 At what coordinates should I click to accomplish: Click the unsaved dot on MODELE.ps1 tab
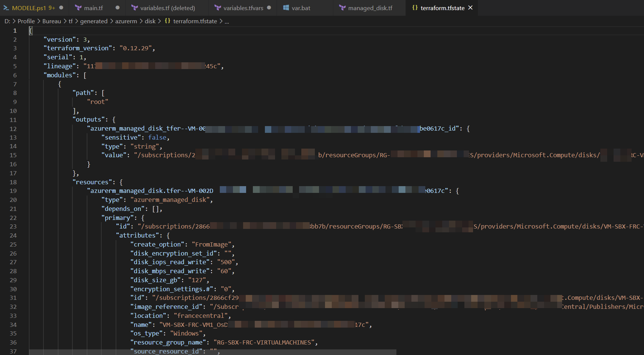(x=61, y=8)
